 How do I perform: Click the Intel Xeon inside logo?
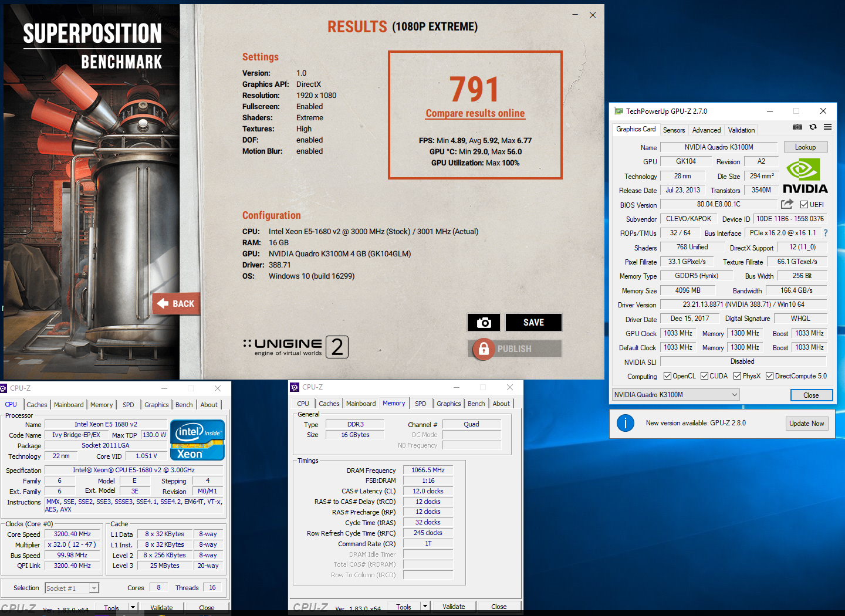coord(197,440)
